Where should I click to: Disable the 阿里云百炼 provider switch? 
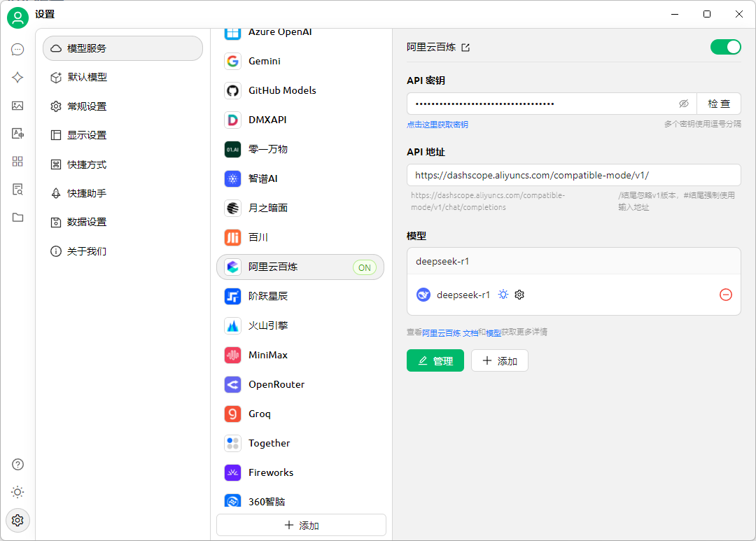(x=726, y=48)
